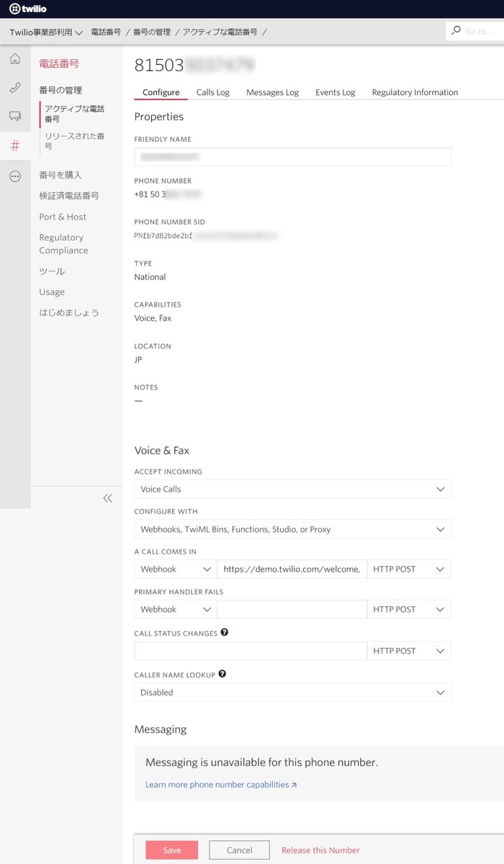Open はじめましょう in sidebar

pyautogui.click(x=69, y=312)
